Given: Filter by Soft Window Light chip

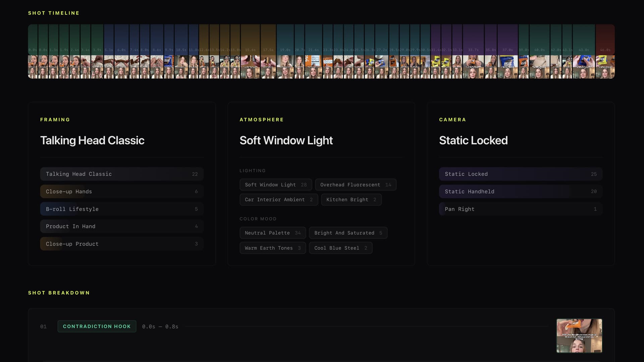Looking at the screenshot, I should click(276, 185).
